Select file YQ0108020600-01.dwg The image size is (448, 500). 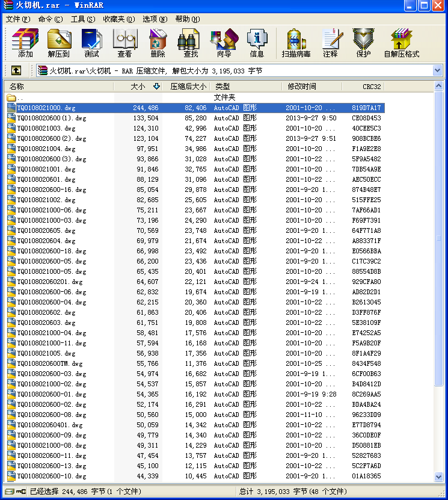tap(195, 394)
